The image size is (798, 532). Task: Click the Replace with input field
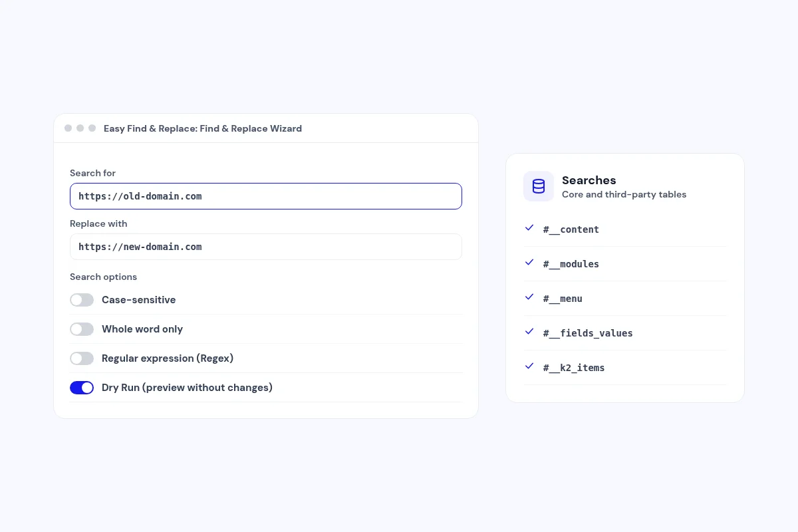266,247
